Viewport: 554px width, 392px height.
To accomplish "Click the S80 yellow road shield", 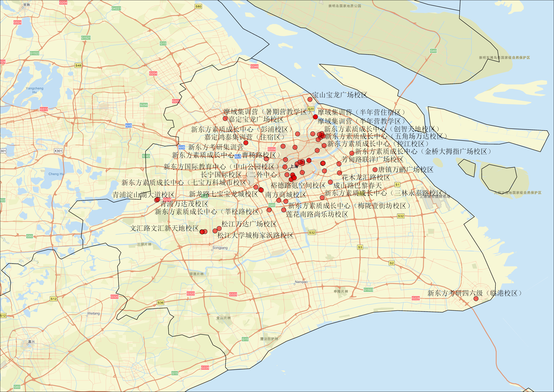I will tap(198, 6).
